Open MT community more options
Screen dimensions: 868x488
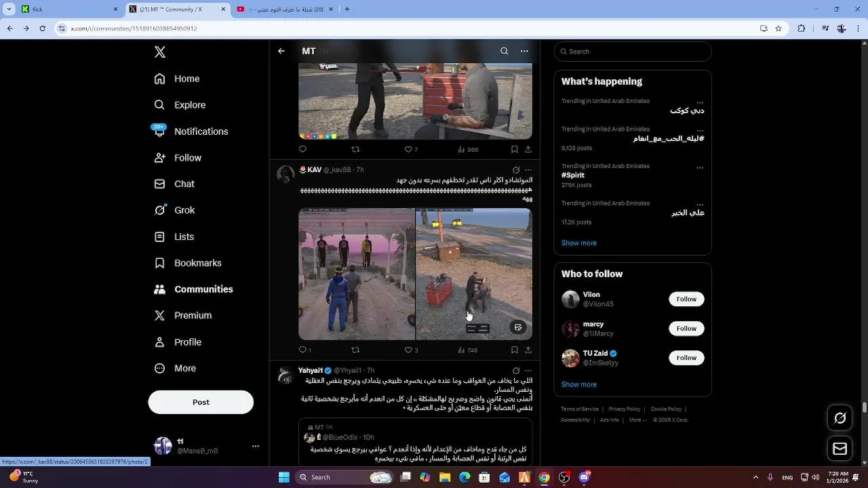pos(524,51)
